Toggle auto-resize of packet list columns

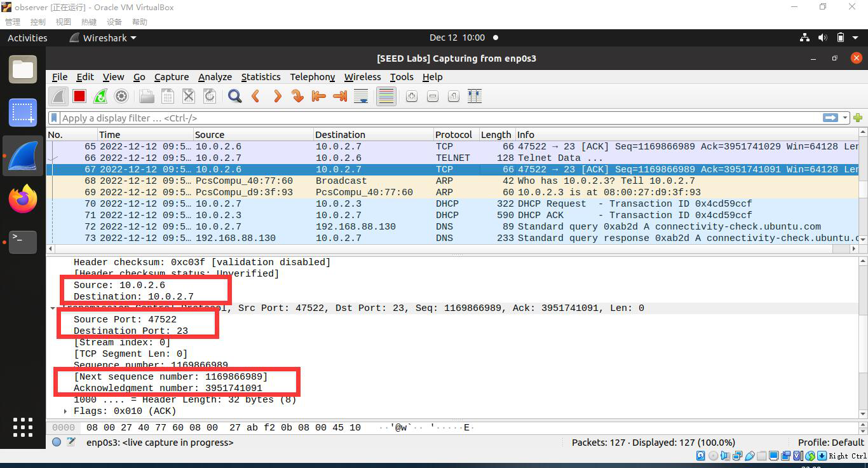click(474, 96)
